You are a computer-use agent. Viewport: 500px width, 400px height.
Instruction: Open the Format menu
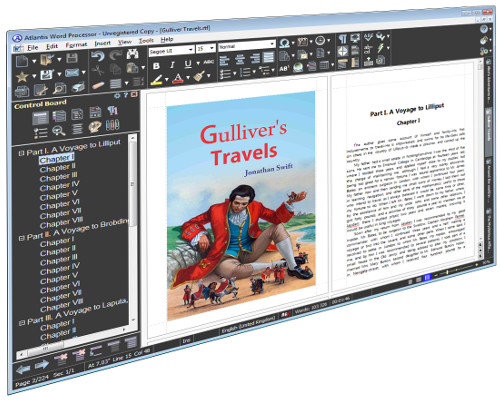[76, 45]
